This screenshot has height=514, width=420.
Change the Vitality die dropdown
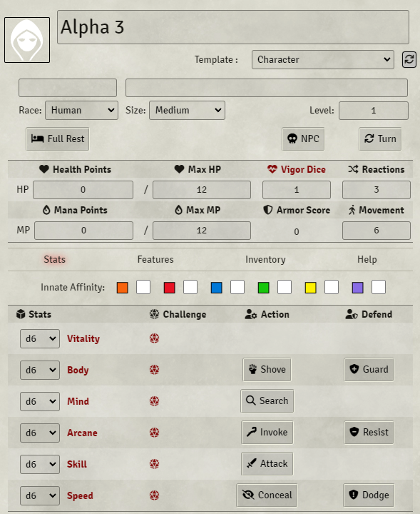[40, 338]
